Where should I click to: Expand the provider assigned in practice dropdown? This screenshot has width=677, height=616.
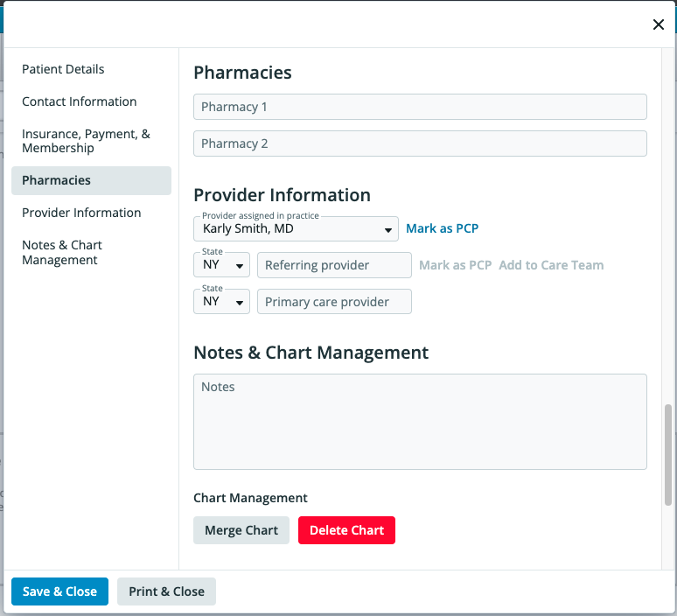296,229
